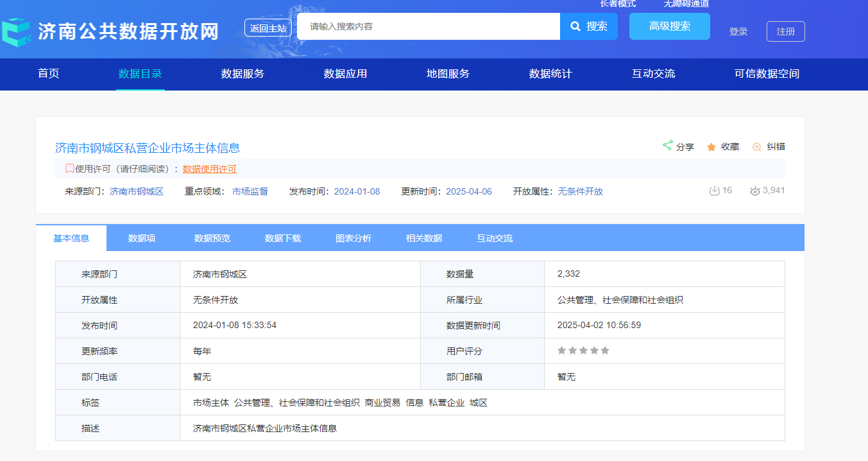Screen dimensions: 868x461
Task: Rate one star in 用户评分
Action: tap(562, 351)
